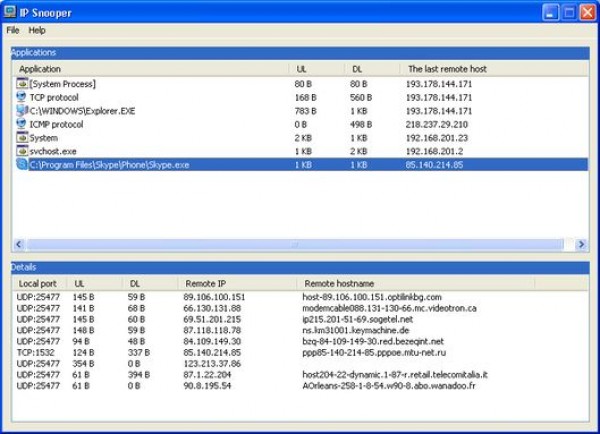Select C:\WINDOWS\Explorer.EXE row

(x=300, y=111)
